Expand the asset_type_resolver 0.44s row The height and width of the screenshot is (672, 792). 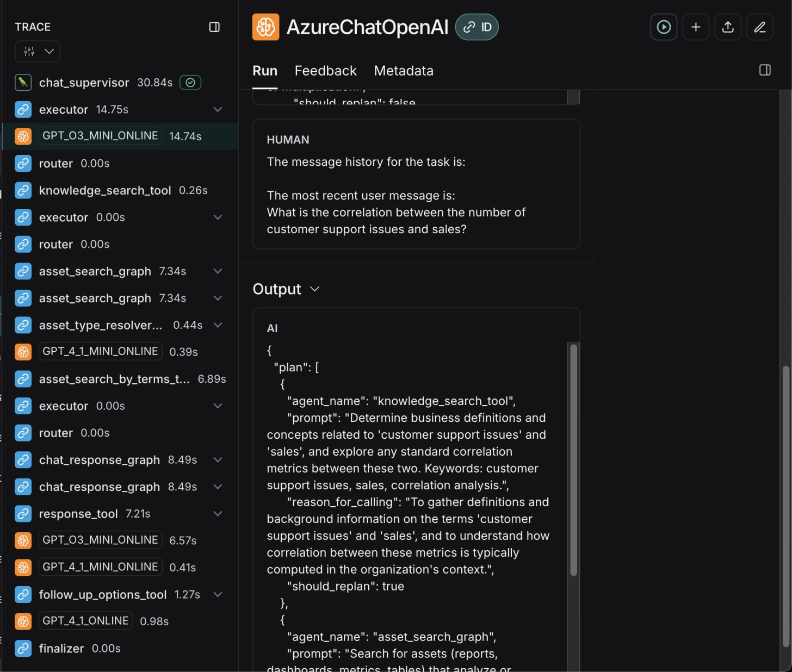pyautogui.click(x=218, y=325)
